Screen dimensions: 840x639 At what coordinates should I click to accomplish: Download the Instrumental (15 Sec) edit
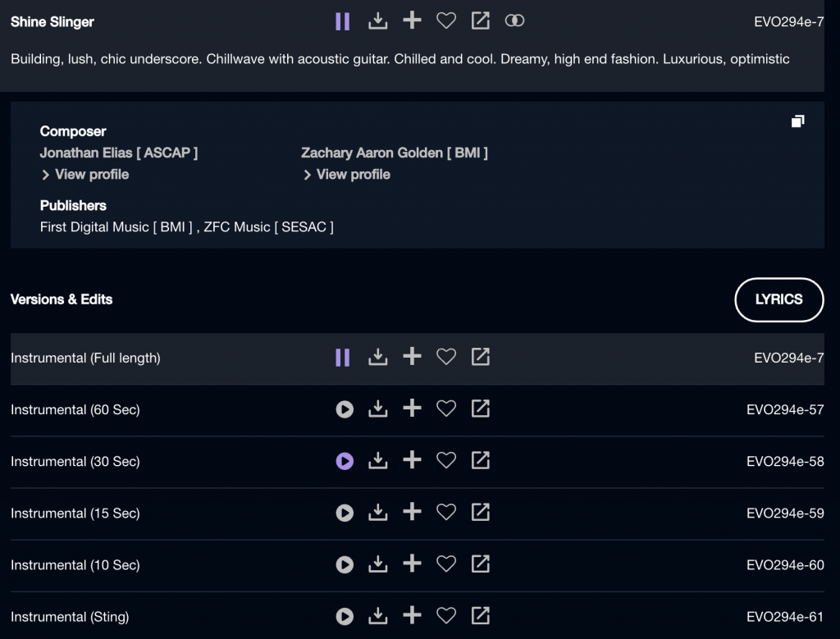point(377,513)
